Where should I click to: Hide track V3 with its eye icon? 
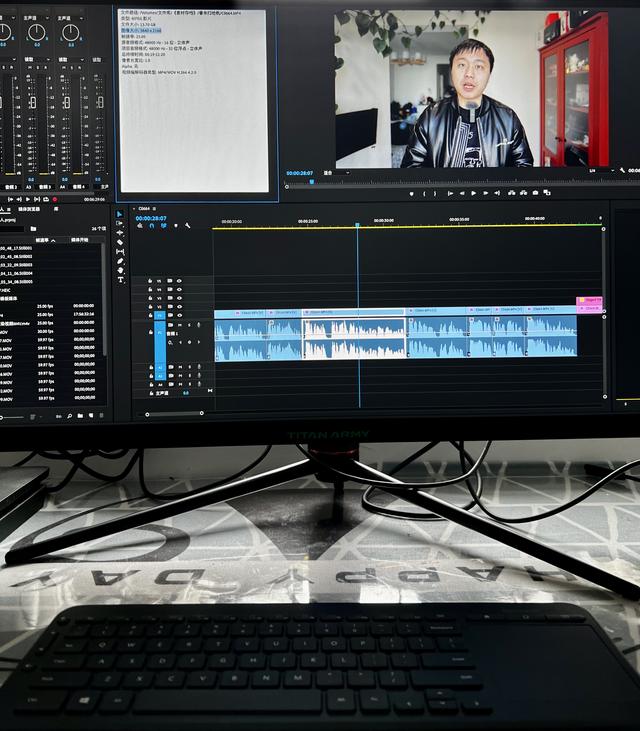pos(179,298)
